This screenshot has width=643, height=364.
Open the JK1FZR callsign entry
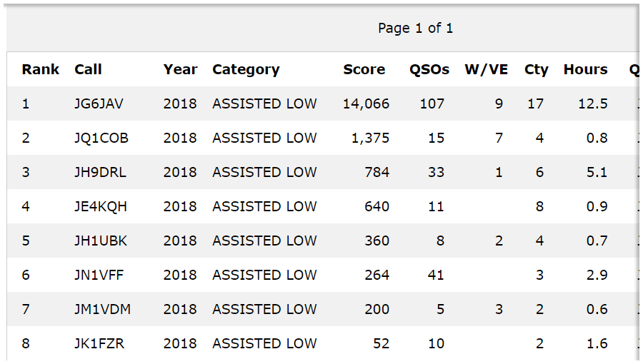coord(99,343)
